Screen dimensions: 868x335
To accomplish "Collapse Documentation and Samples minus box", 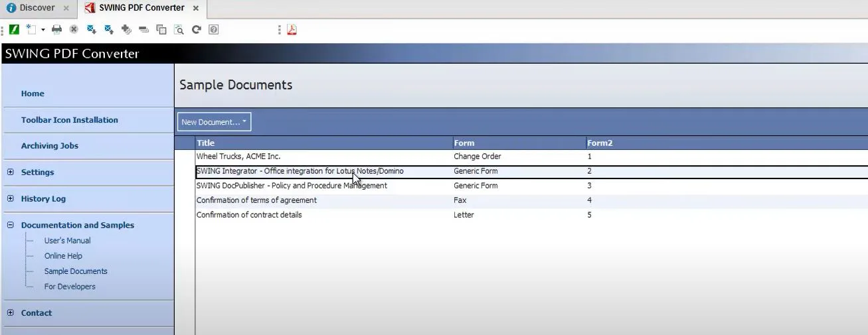I will point(11,225).
